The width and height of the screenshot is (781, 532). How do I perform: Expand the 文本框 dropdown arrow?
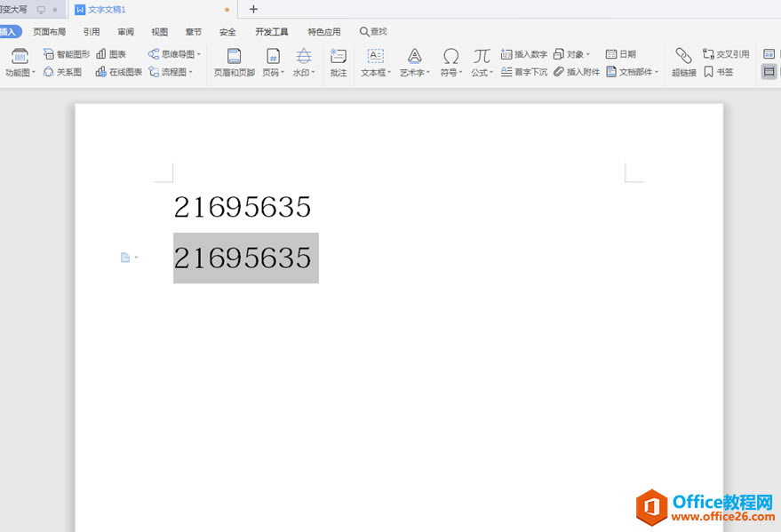(x=389, y=73)
